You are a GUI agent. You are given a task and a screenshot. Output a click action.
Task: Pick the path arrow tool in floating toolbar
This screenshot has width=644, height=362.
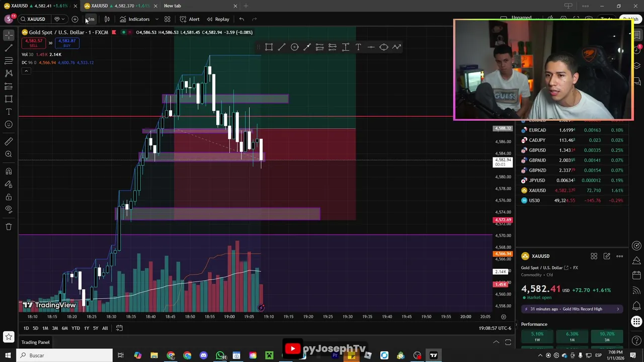(x=396, y=47)
